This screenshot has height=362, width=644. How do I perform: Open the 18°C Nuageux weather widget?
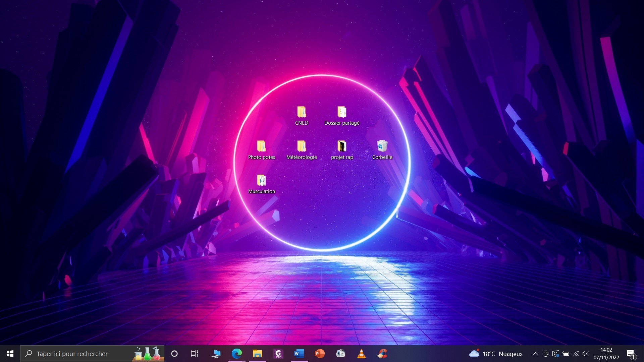click(x=496, y=354)
